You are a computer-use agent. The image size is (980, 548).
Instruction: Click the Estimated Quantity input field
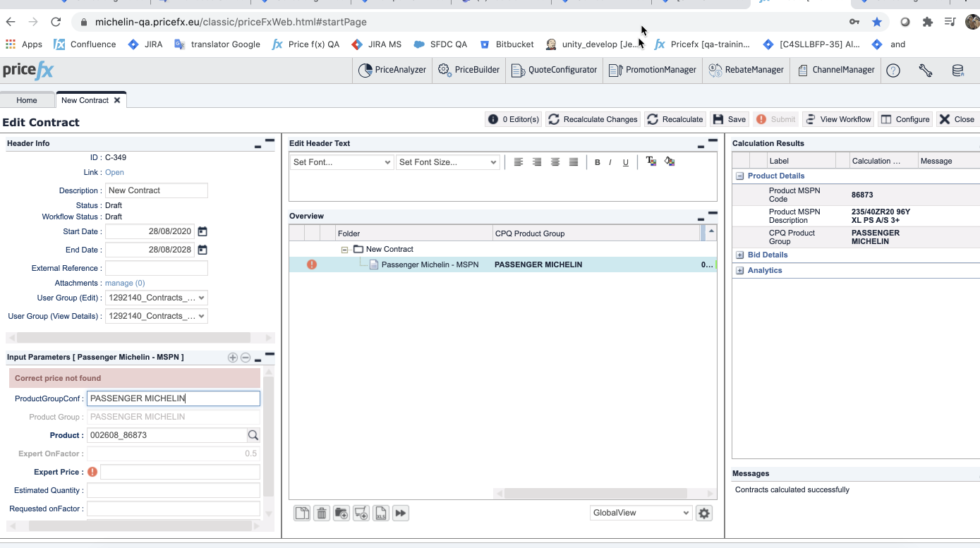pyautogui.click(x=173, y=490)
